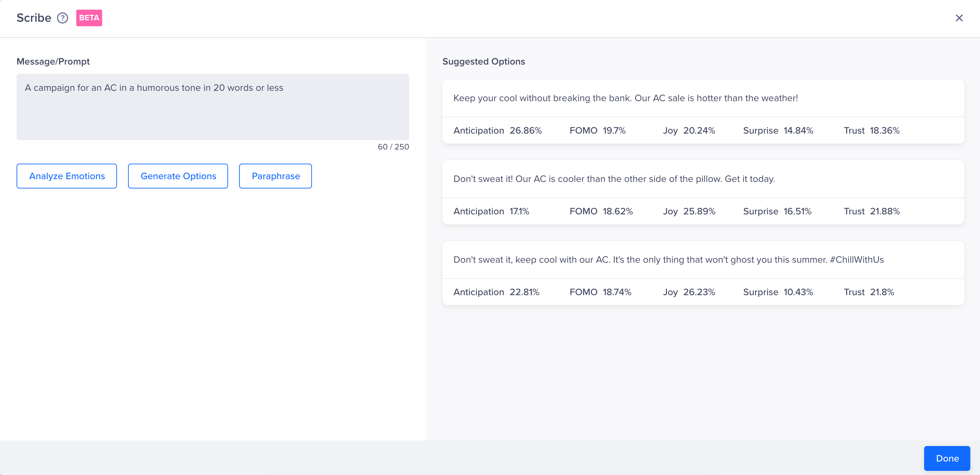Click Surprise 16.51% in second card
Screen dimensions: 980x475
point(777,211)
